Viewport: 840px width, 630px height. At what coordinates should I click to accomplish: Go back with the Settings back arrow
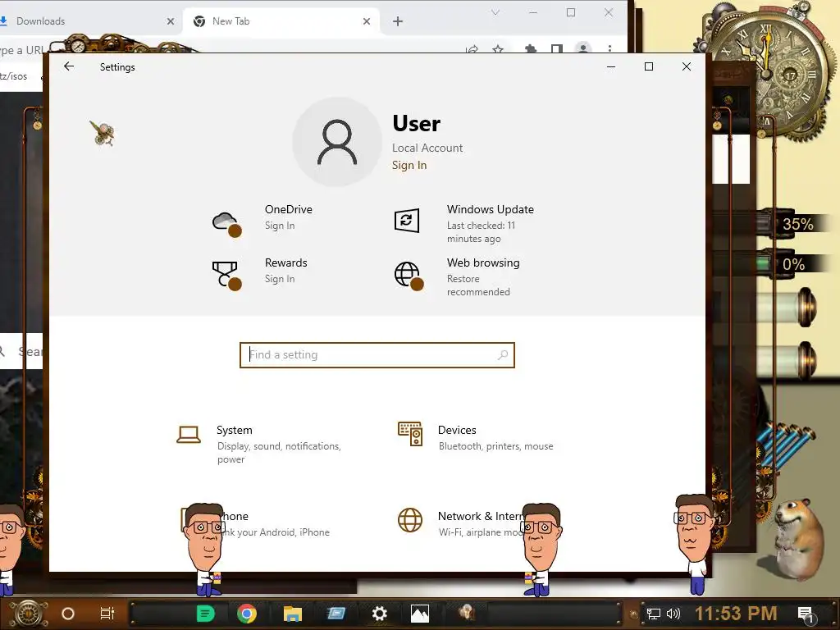coord(69,66)
